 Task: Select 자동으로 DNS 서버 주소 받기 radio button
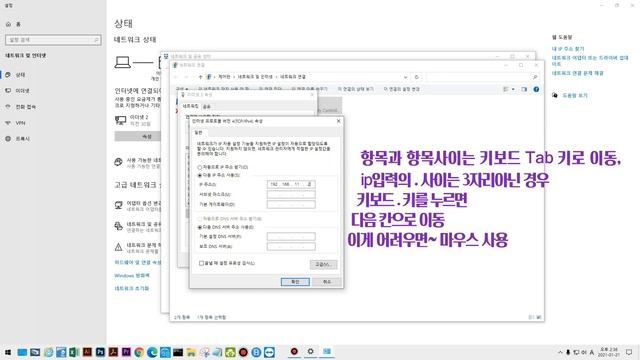(x=200, y=219)
